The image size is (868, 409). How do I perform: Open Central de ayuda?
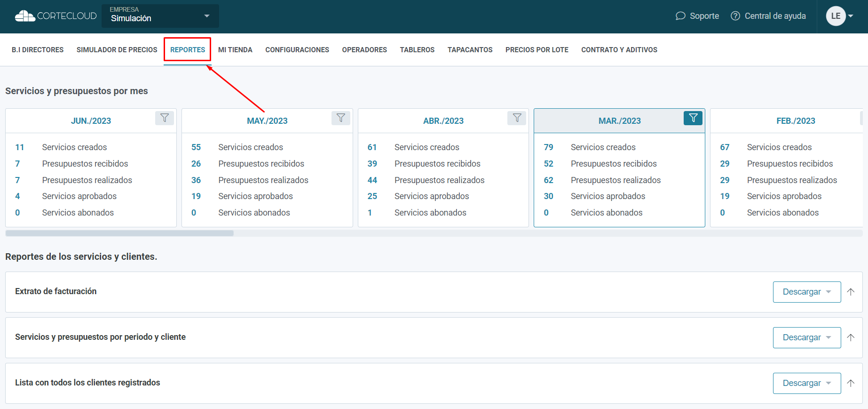tap(768, 16)
